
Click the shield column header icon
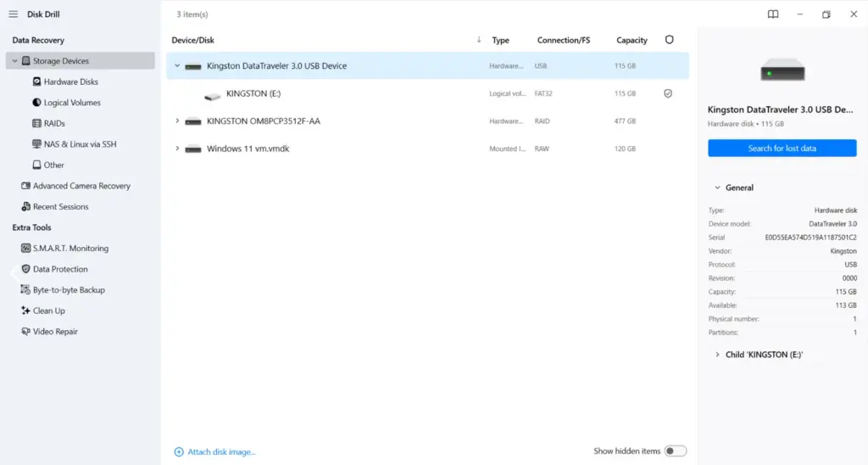click(x=670, y=40)
